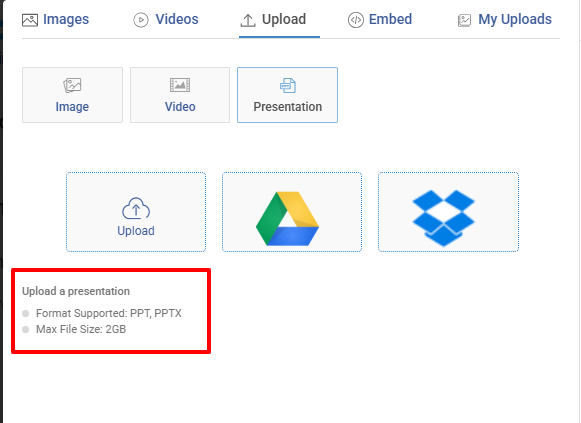Click the play circle icon beside Videos

point(141,20)
